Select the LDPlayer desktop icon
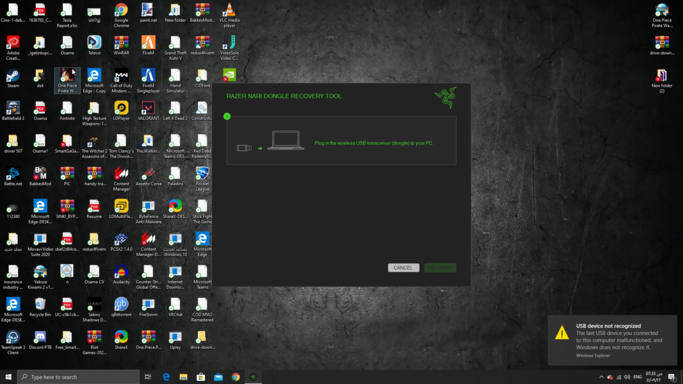The height and width of the screenshot is (384, 683). (121, 111)
